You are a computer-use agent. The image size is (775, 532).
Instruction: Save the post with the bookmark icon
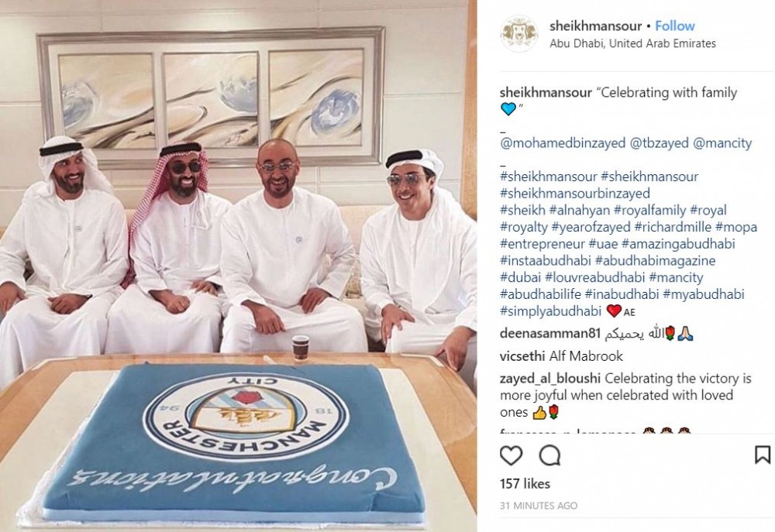coord(762,455)
